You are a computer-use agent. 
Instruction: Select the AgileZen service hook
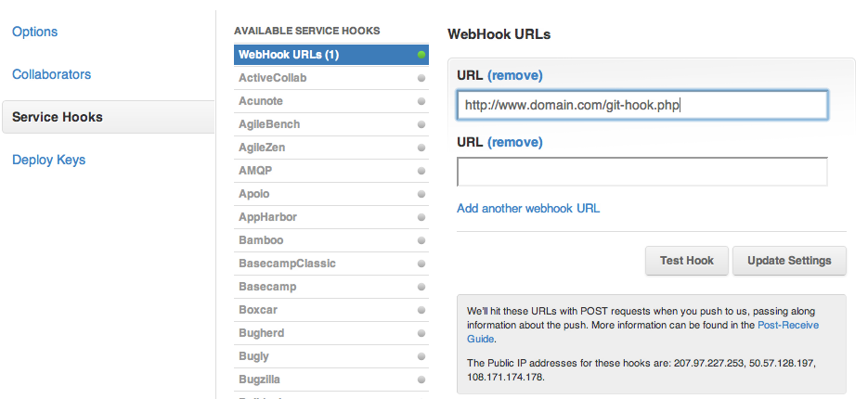click(331, 148)
